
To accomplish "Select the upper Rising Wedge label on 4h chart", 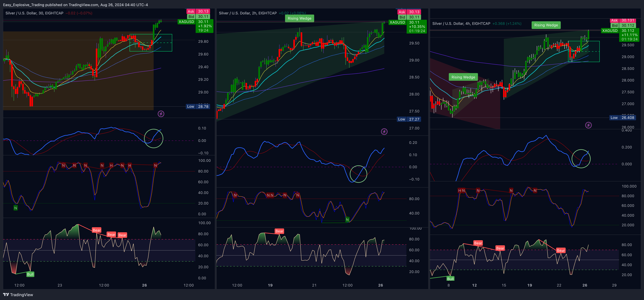I will 546,25.
